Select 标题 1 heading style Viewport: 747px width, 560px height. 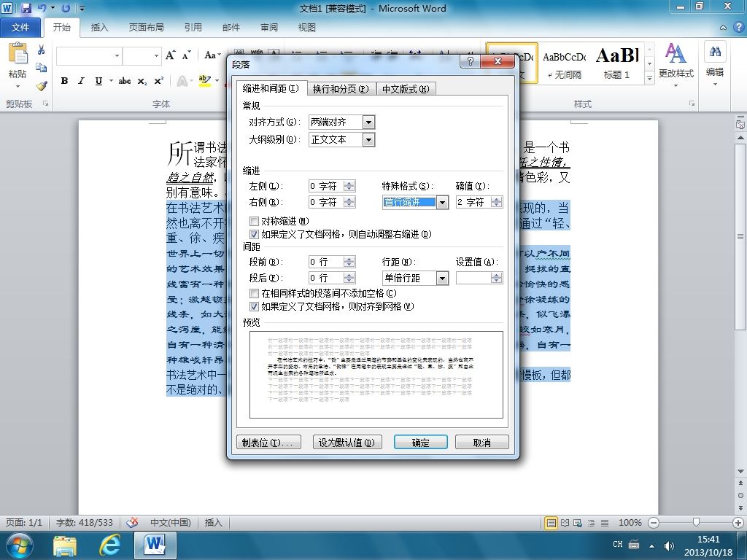coord(617,63)
